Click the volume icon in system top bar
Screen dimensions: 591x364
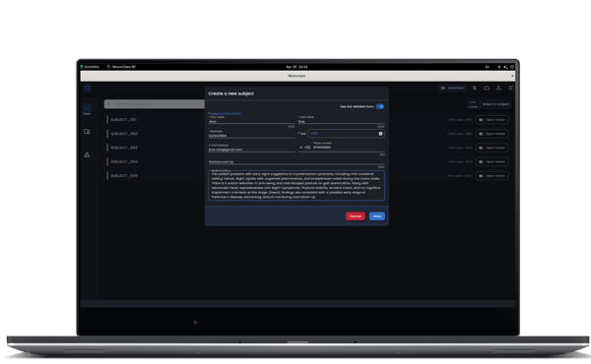(x=505, y=67)
